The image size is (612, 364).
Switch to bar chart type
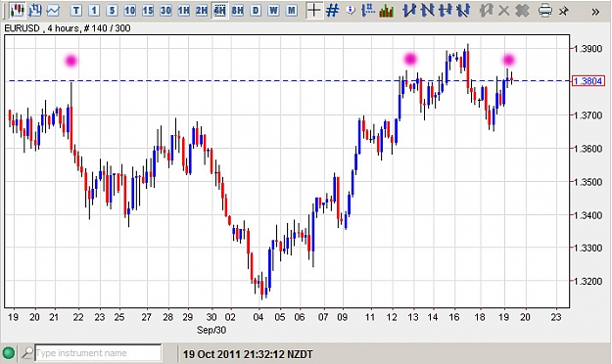[x=35, y=10]
